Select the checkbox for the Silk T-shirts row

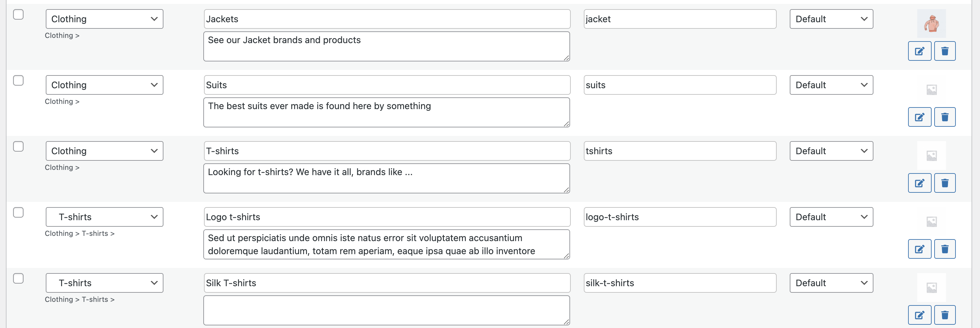[18, 278]
